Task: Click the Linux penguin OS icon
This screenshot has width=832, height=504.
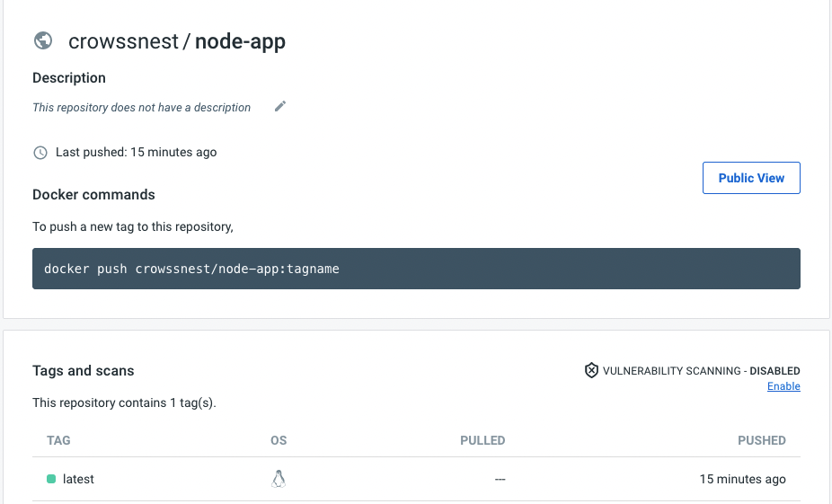Action: click(279, 479)
